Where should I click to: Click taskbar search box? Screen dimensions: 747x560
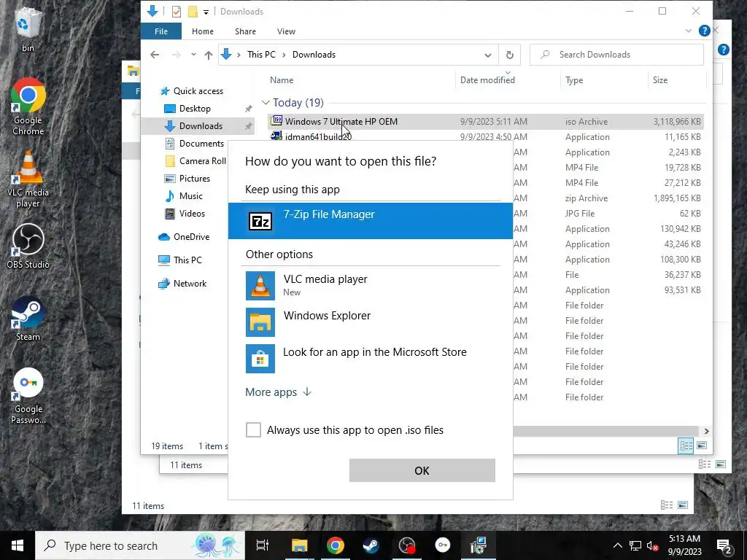click(x=139, y=545)
